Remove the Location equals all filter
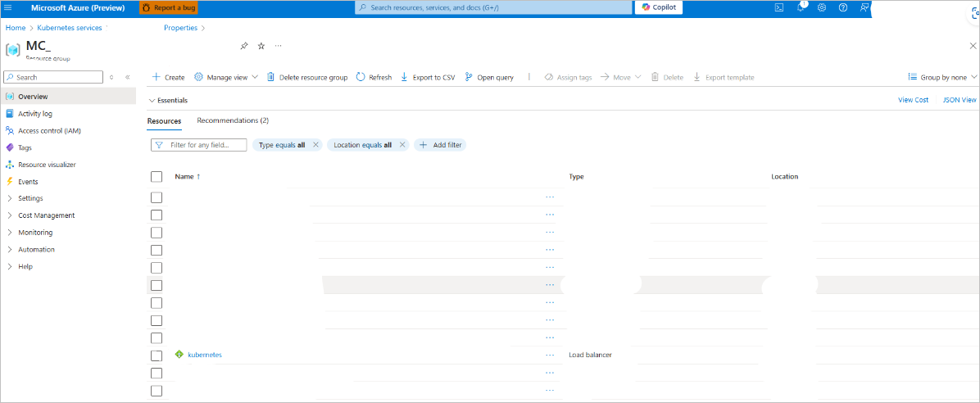Screen dimensions: 980x403 (402, 144)
